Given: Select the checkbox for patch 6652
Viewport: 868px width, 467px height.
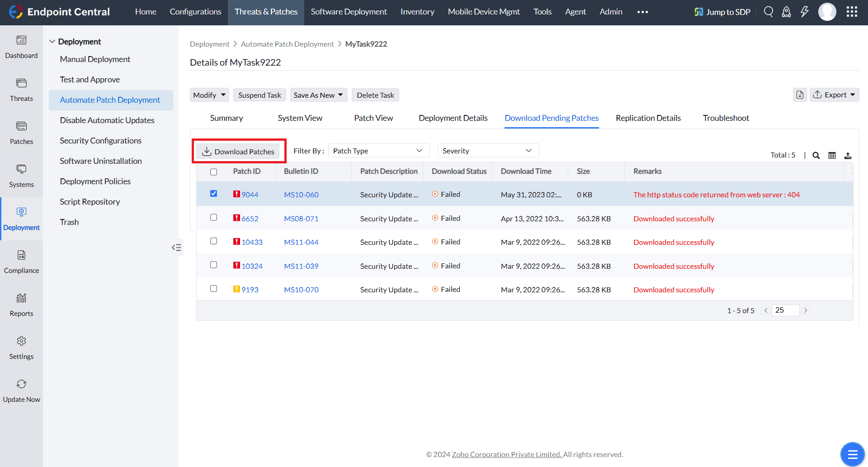Looking at the screenshot, I should [x=213, y=218].
